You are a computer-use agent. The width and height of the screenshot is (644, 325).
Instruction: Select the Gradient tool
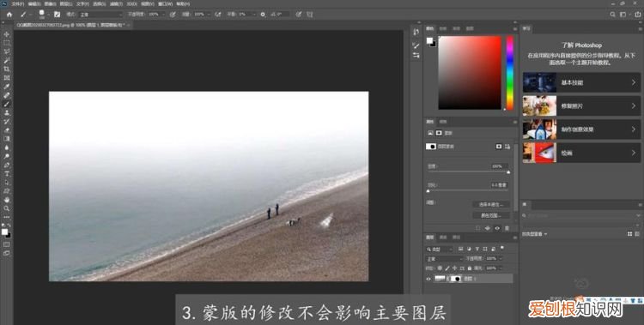pyautogui.click(x=7, y=139)
